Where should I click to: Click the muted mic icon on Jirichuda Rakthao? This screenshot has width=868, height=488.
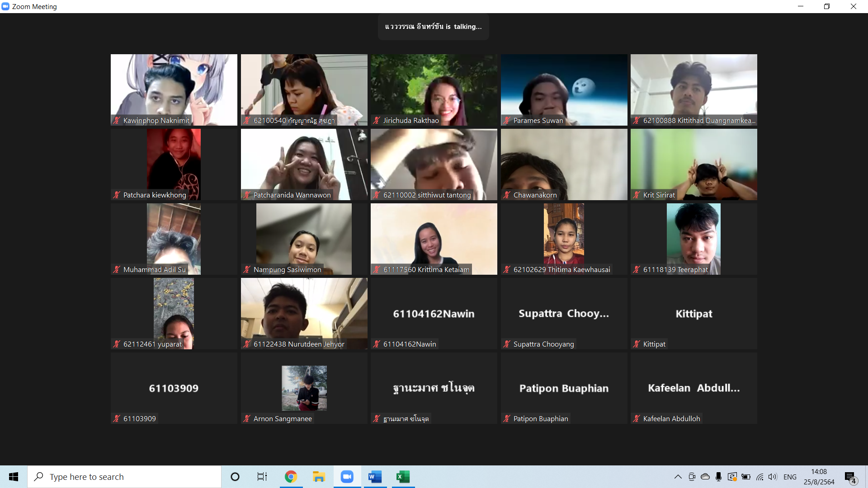click(377, 120)
